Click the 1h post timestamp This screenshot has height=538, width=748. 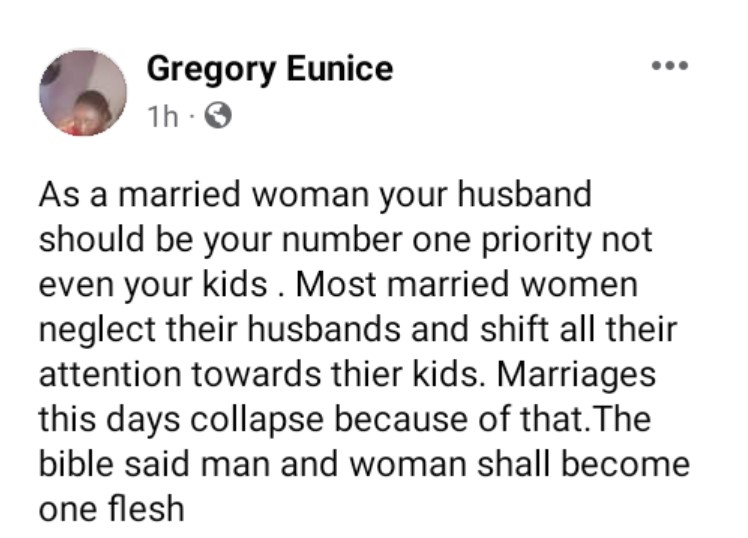click(162, 117)
